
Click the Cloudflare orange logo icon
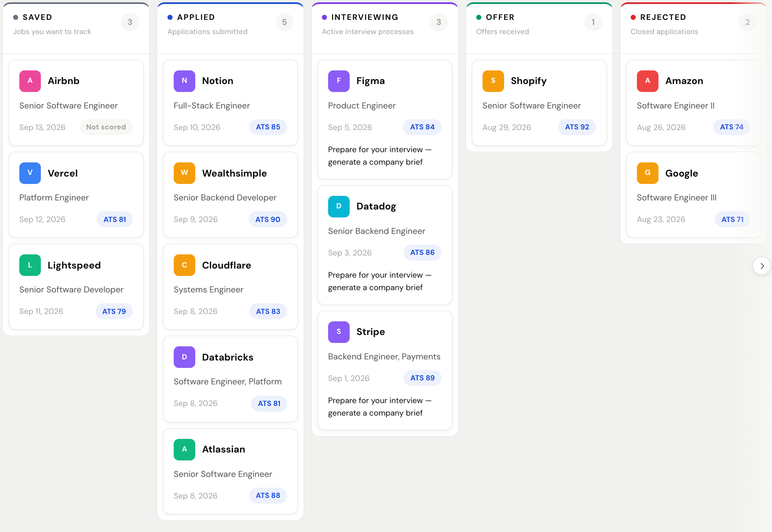(x=184, y=265)
